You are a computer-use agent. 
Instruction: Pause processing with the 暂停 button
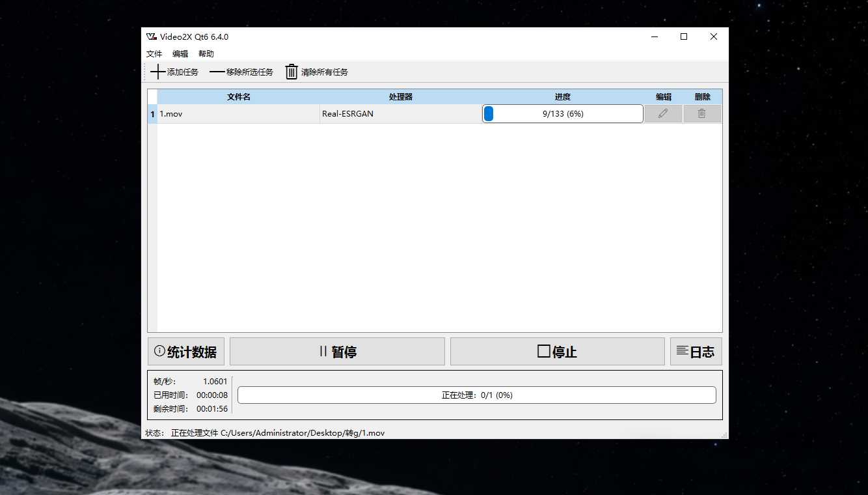point(337,352)
